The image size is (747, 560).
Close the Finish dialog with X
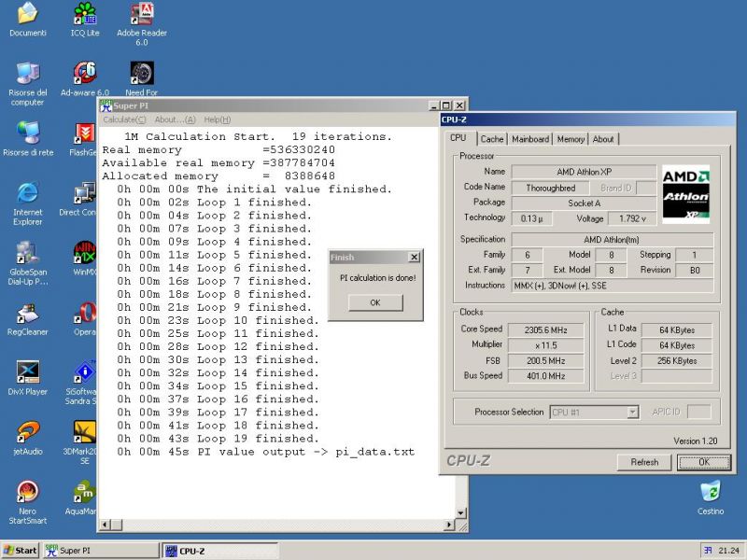click(415, 258)
